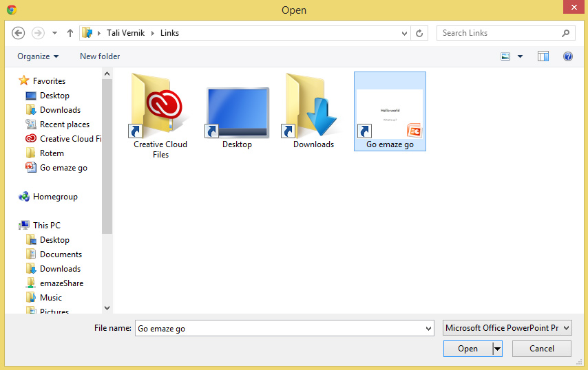The height and width of the screenshot is (370, 588).
Task: Click the change view icon
Action: [x=505, y=56]
